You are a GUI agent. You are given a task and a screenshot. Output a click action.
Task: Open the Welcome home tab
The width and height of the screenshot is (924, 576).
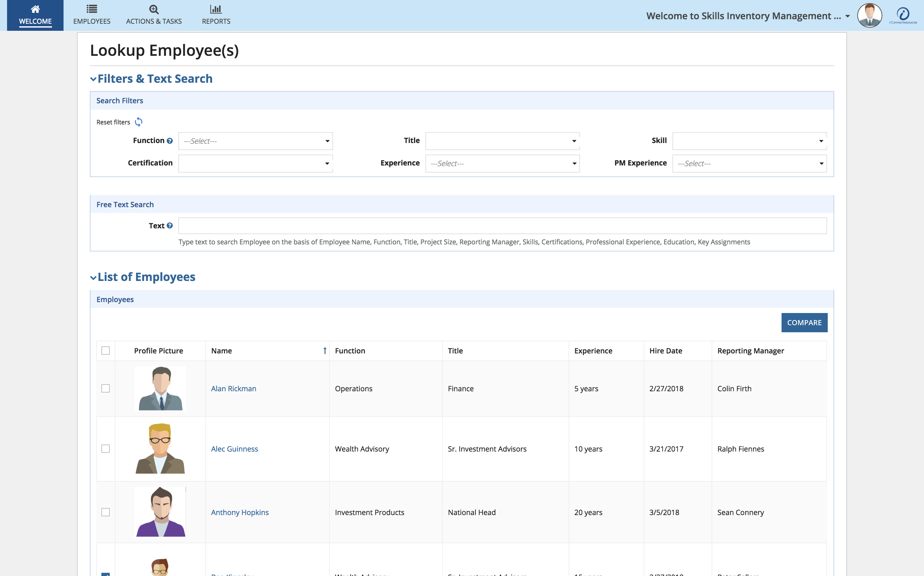(35, 15)
